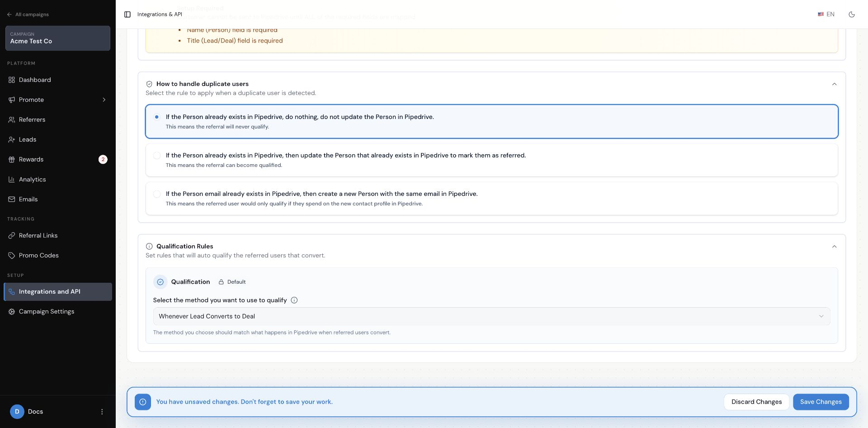This screenshot has width=868, height=428.
Task: Expand the Promote submenu chevron
Action: [104, 100]
